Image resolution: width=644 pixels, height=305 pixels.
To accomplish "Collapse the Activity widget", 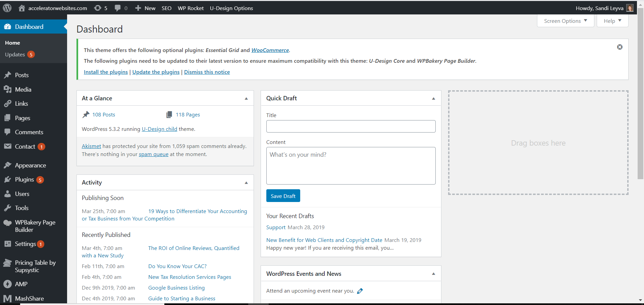I will [x=246, y=183].
